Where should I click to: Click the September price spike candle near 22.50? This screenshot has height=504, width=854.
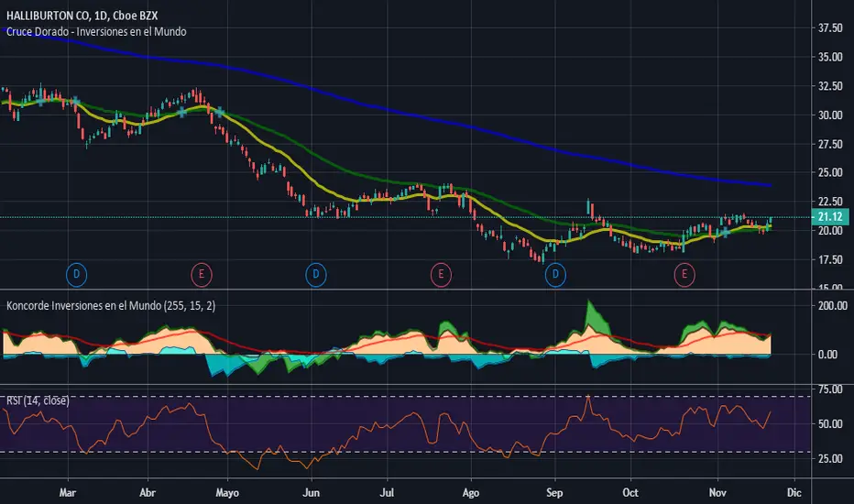589,206
